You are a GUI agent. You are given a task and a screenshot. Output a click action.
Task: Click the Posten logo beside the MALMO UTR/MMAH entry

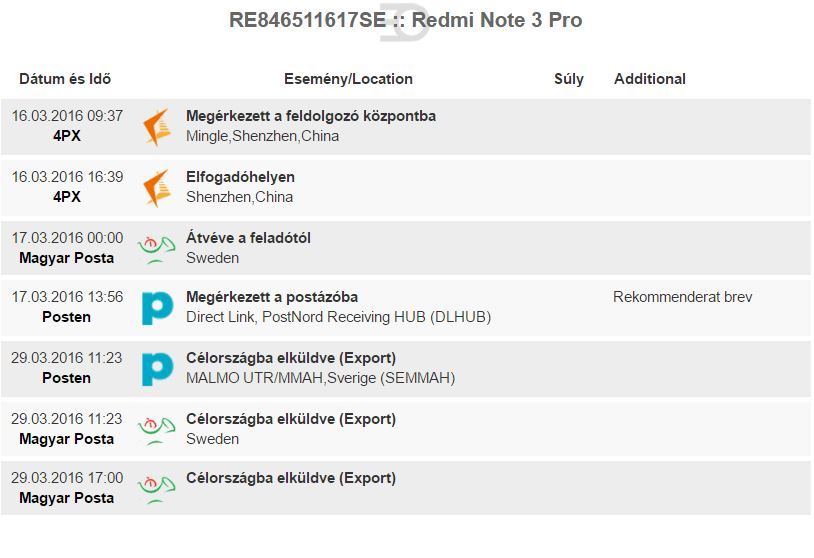157,369
